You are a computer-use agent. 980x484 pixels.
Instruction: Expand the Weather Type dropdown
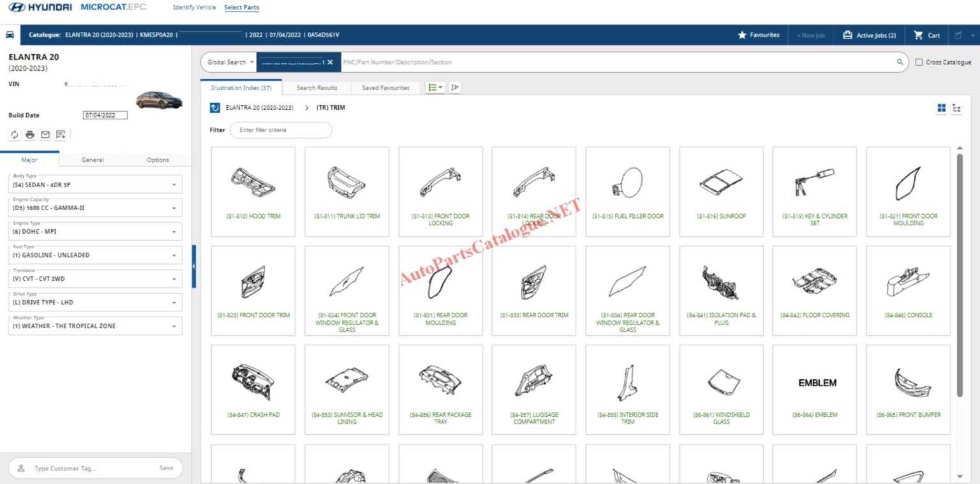pyautogui.click(x=174, y=326)
